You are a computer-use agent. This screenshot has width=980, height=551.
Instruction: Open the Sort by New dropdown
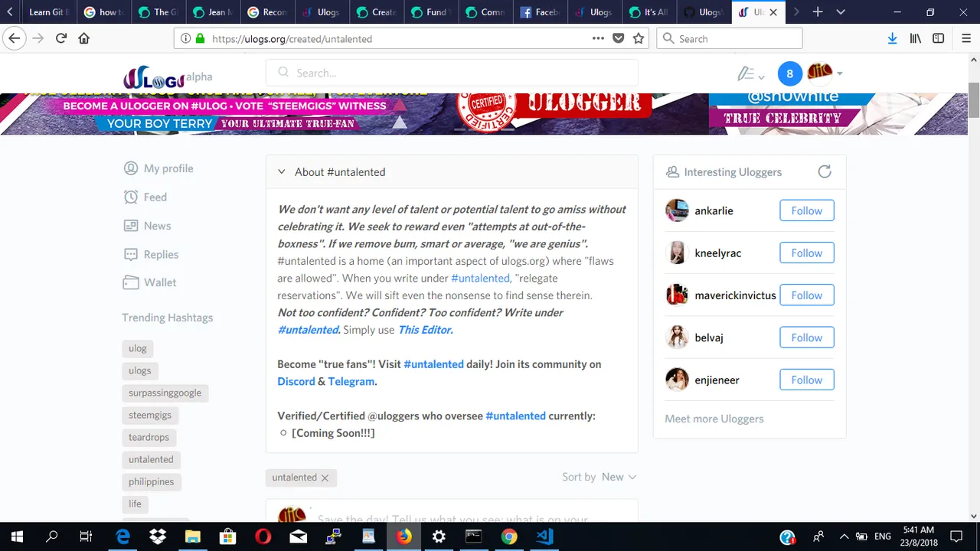point(619,477)
